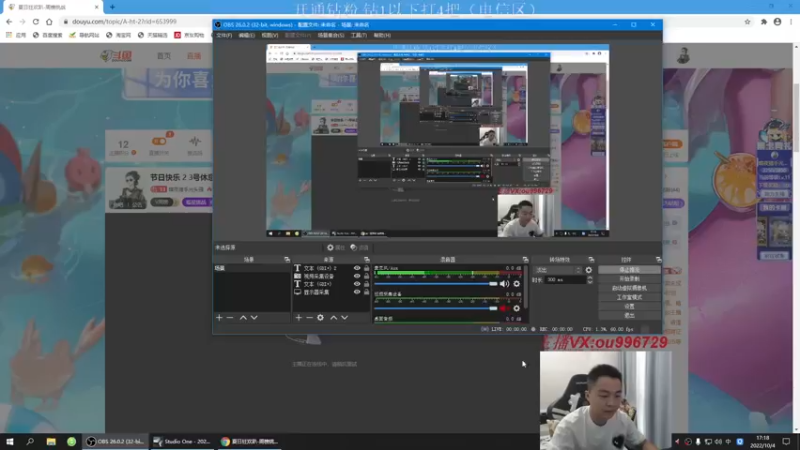Screen dimensions: 800x450
Task: Open transition properties gear icon
Action: [589, 270]
